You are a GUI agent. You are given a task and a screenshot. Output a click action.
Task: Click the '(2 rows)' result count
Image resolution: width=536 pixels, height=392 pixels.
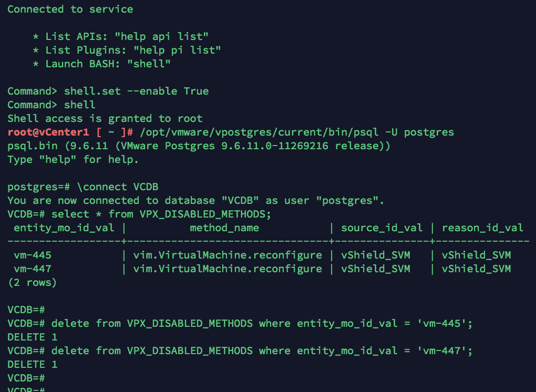coord(32,283)
